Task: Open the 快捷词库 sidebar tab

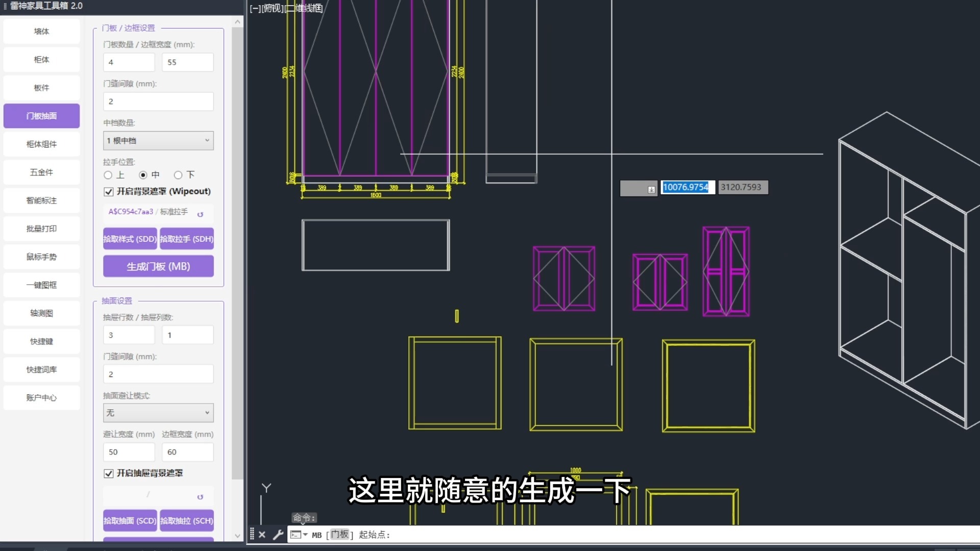Action: click(41, 370)
